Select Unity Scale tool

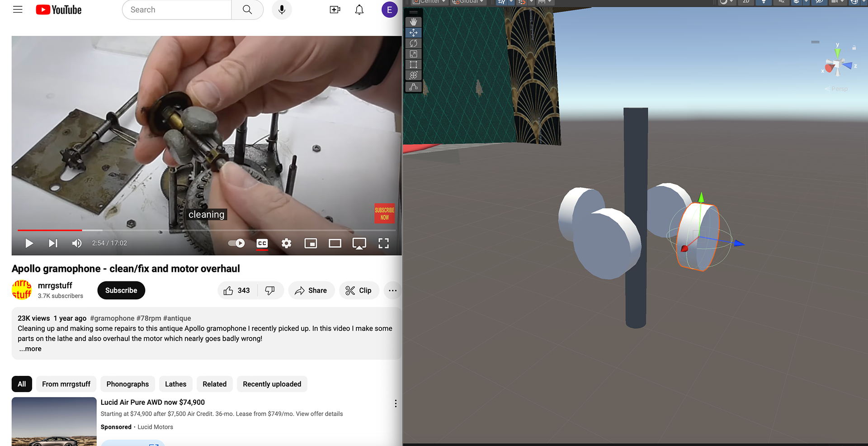tap(413, 54)
